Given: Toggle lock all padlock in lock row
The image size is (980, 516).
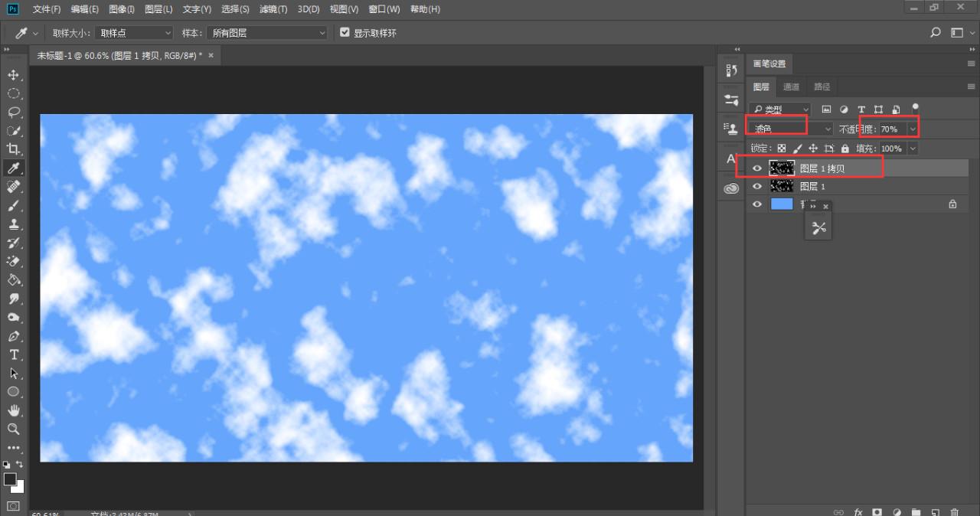Looking at the screenshot, I should pyautogui.click(x=844, y=149).
